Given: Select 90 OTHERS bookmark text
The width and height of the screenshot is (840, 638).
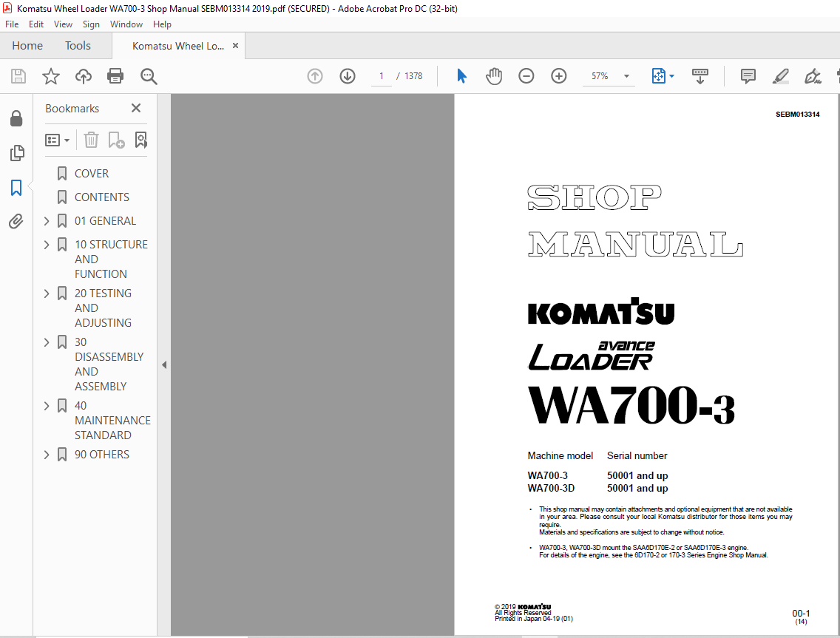Looking at the screenshot, I should click(x=102, y=454).
